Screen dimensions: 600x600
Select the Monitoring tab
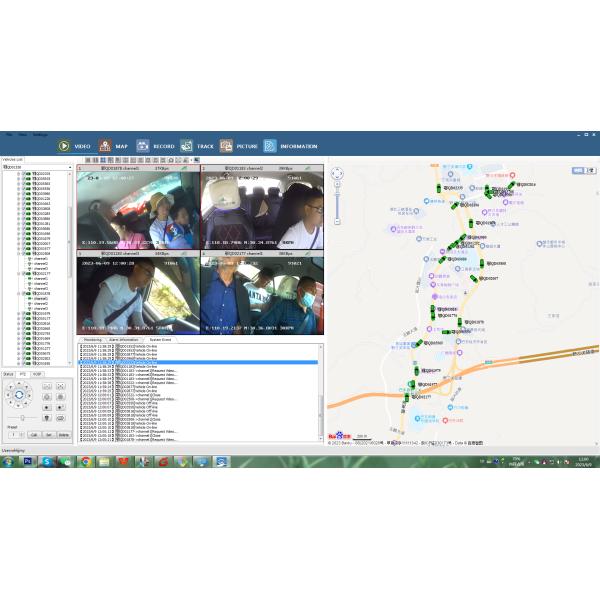click(x=92, y=339)
